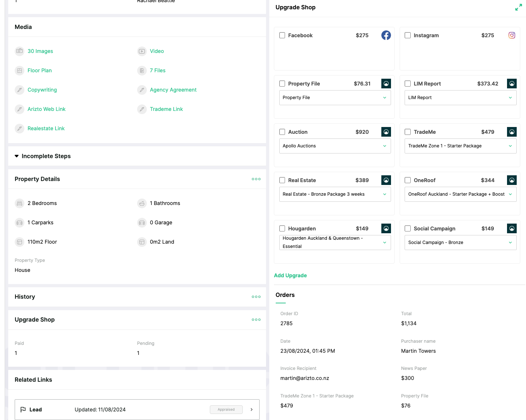The width and height of the screenshot is (526, 420).
Task: Open the Floor Plan link
Action: (x=39, y=70)
